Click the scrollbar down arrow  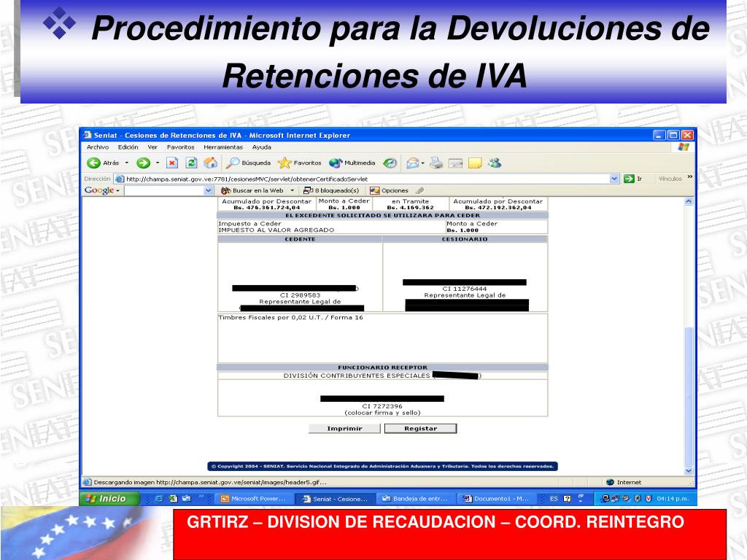point(689,470)
